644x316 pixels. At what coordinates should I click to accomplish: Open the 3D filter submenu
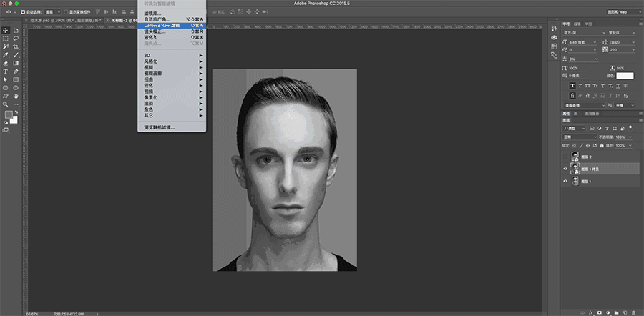click(x=172, y=55)
